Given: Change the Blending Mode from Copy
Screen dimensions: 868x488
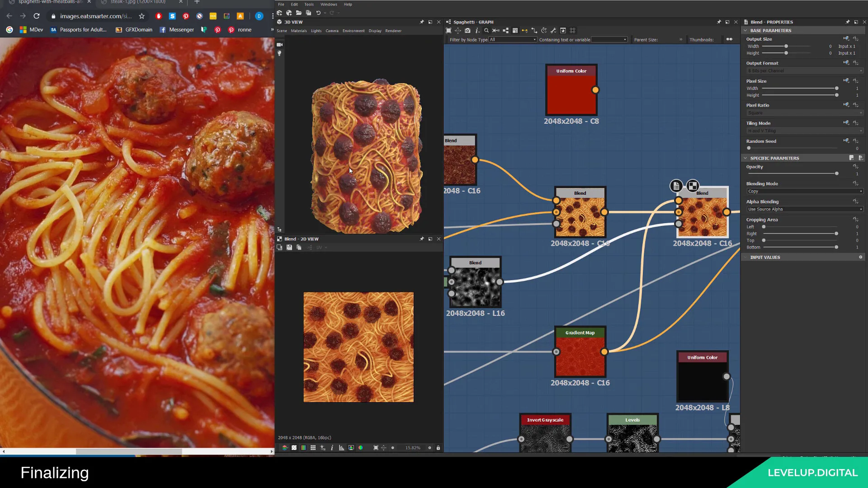Looking at the screenshot, I should point(805,191).
